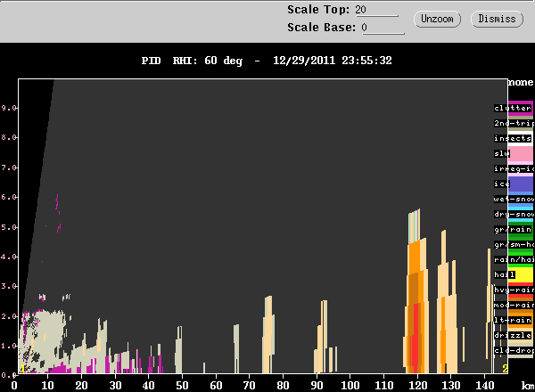Click the y-axis 9.0 label
The image size is (535, 392).
(x=9, y=108)
